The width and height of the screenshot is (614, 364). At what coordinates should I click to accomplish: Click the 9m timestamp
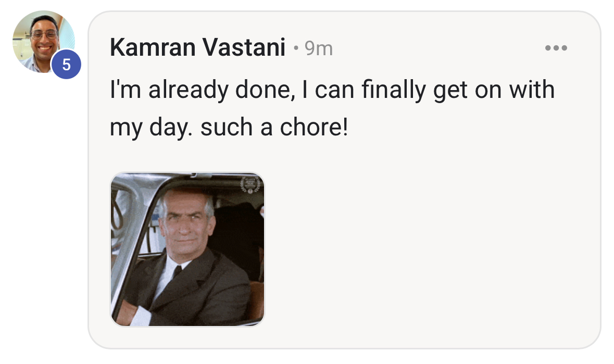pos(319,48)
